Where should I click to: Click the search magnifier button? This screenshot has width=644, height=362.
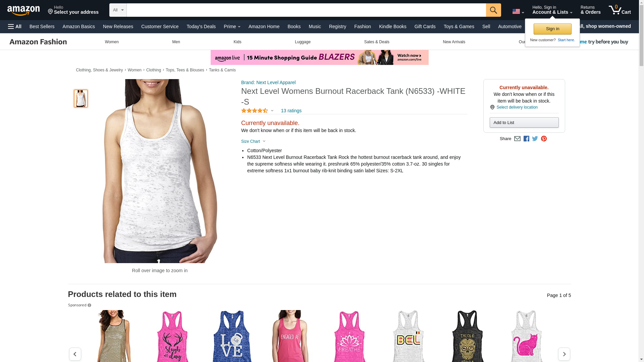tap(493, 10)
